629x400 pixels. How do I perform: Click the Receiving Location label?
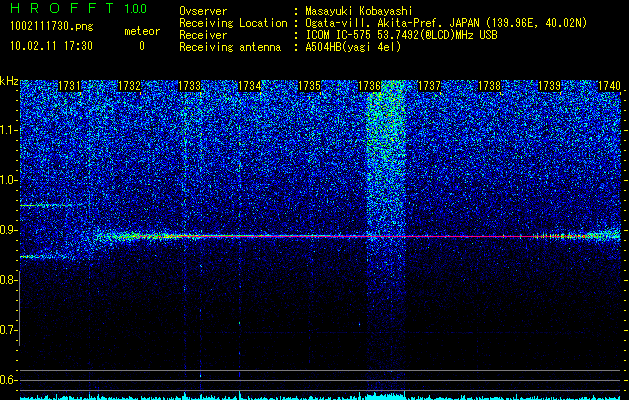tap(233, 23)
